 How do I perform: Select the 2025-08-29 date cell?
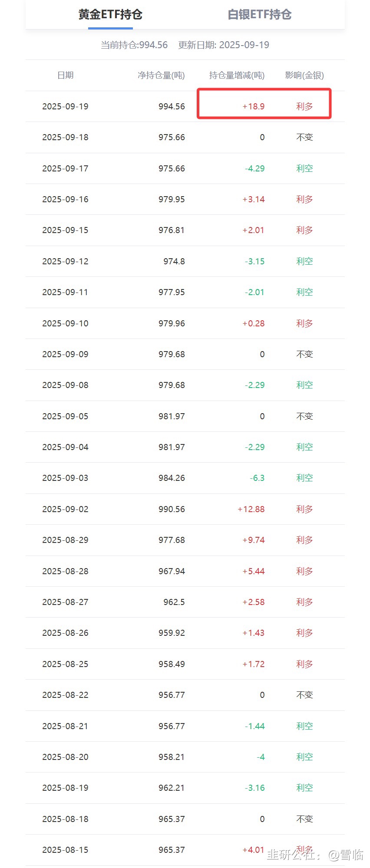click(65, 540)
